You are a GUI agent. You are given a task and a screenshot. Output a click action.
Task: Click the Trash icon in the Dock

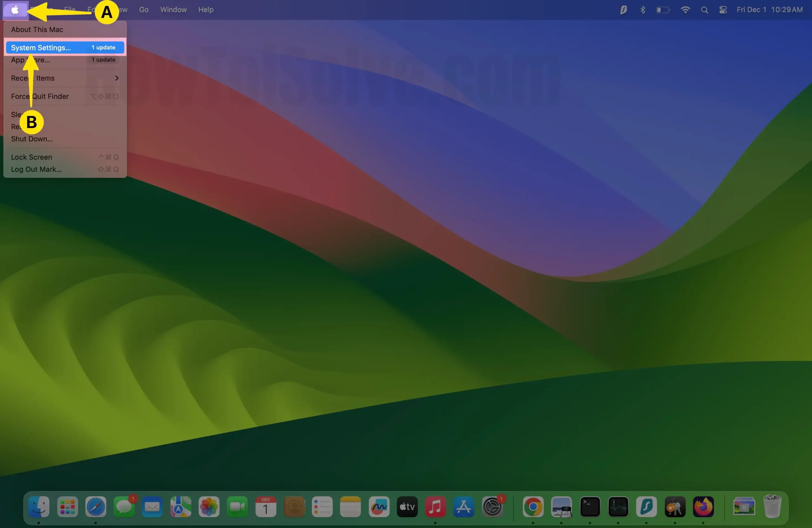(x=772, y=507)
